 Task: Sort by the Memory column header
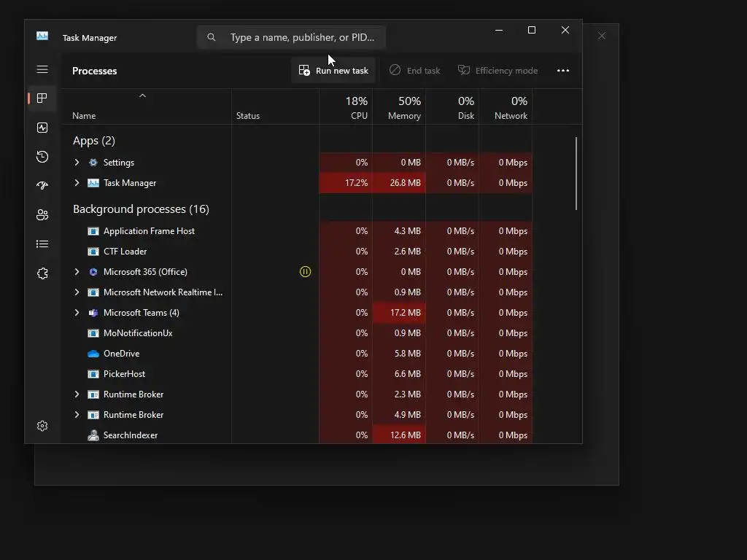coord(399,107)
